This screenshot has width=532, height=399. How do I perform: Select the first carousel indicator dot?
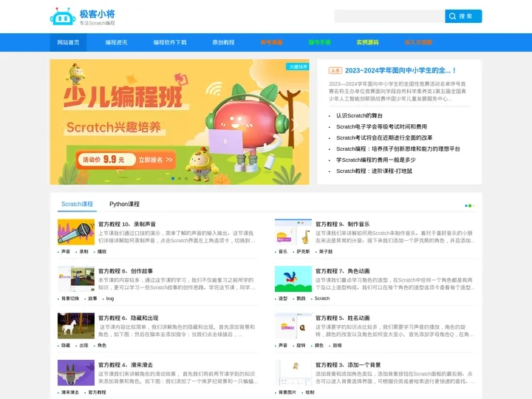173,179
